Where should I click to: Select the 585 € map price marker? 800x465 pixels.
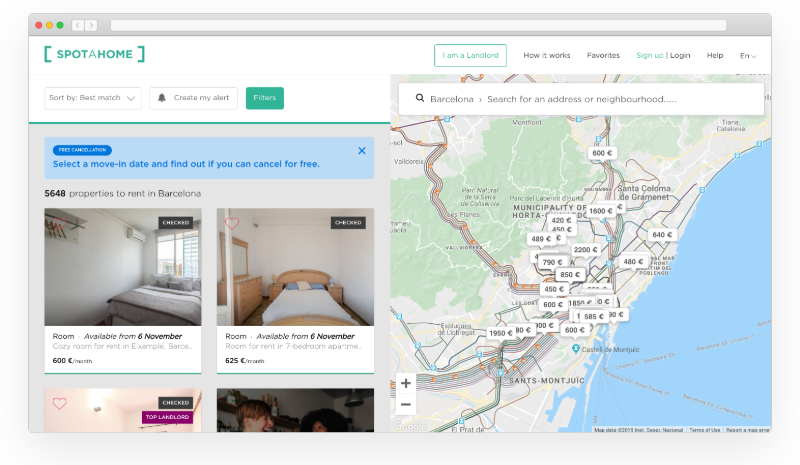point(594,316)
